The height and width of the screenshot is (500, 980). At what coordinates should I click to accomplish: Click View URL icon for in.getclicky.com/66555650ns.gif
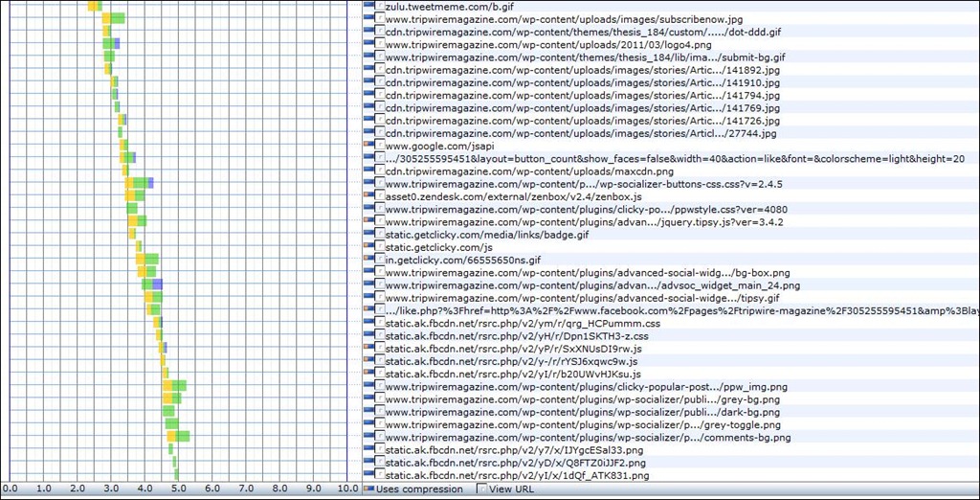[379, 260]
